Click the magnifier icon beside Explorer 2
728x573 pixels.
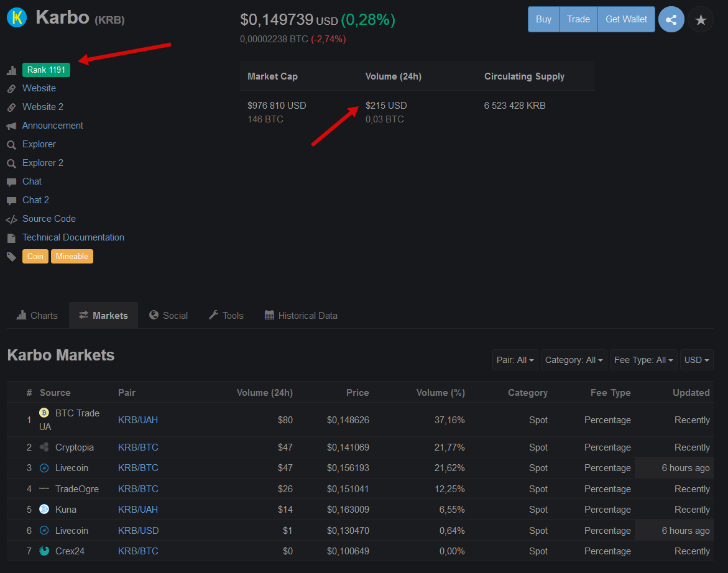point(12,163)
